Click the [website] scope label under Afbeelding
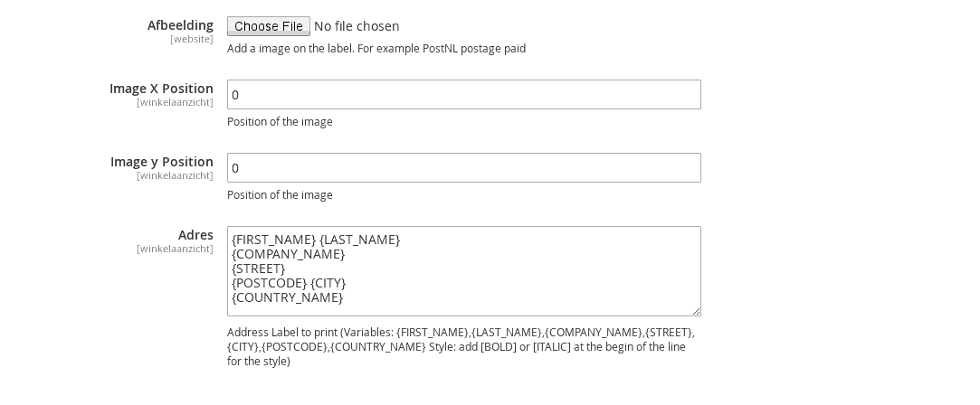This screenshot has width=980, height=405. click(192, 39)
